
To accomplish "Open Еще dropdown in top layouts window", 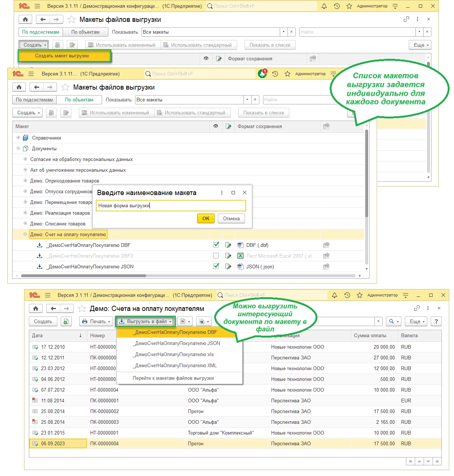I will 420,45.
